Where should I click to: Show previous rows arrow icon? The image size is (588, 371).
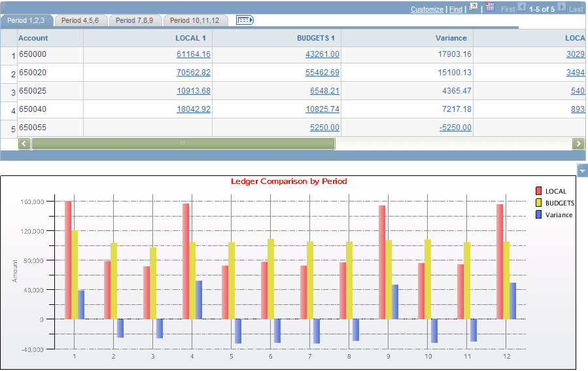522,7
